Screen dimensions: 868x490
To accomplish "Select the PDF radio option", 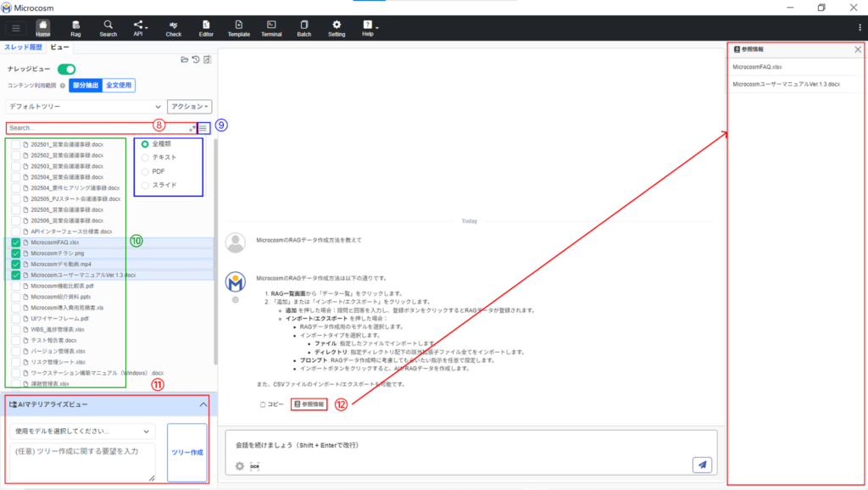I will click(145, 171).
